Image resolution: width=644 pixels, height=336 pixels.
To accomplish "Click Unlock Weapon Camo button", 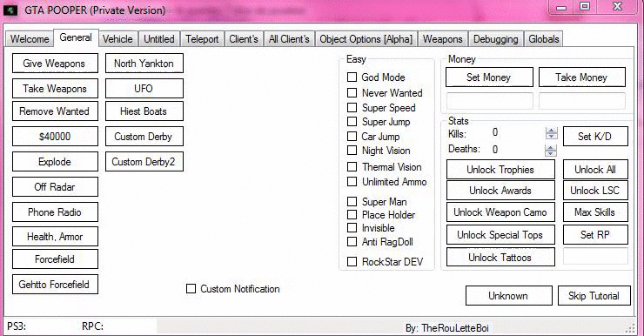I will click(500, 212).
